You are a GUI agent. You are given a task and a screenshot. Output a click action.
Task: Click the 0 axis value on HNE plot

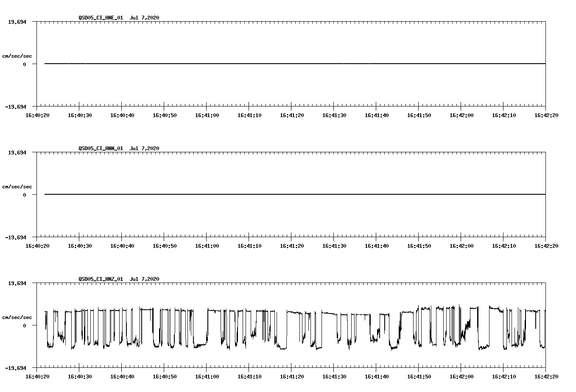click(x=25, y=64)
